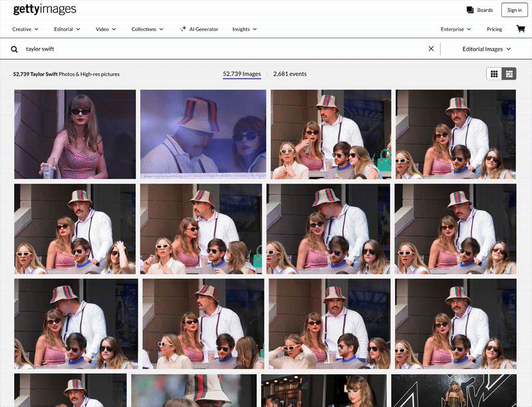The width and height of the screenshot is (532, 407).
Task: Expand the Editorial menu
Action: tap(67, 29)
